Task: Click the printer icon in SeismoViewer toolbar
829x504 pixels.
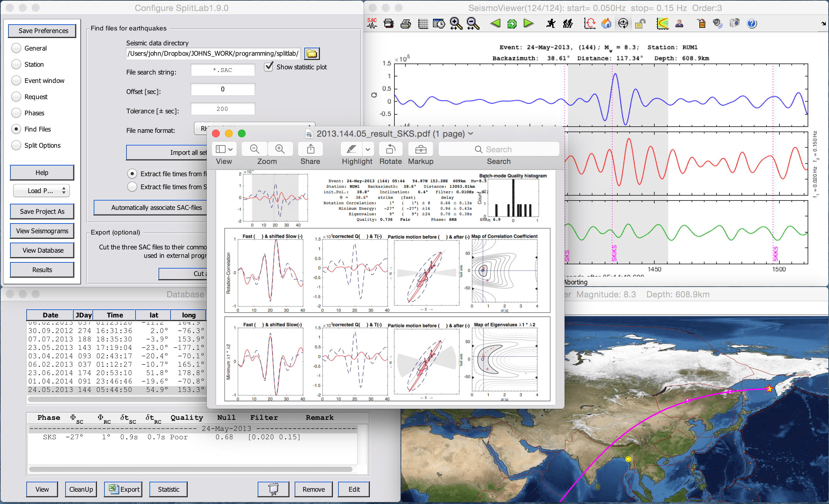Action: click(406, 24)
